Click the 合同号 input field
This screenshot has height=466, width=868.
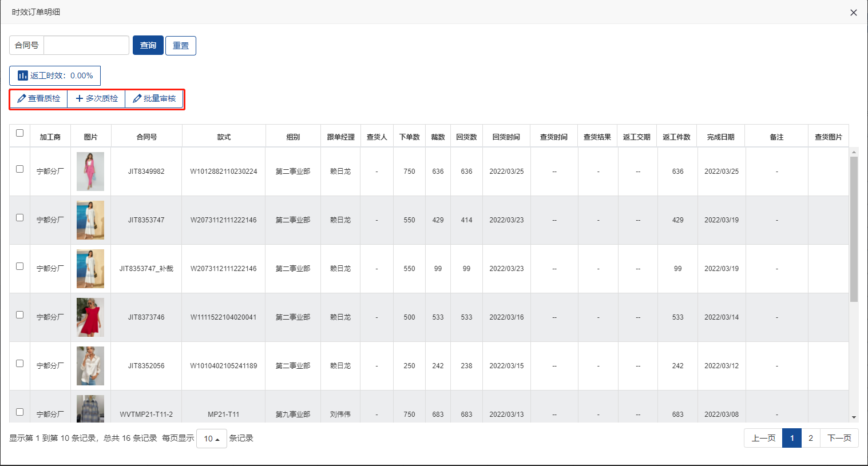[x=86, y=45]
